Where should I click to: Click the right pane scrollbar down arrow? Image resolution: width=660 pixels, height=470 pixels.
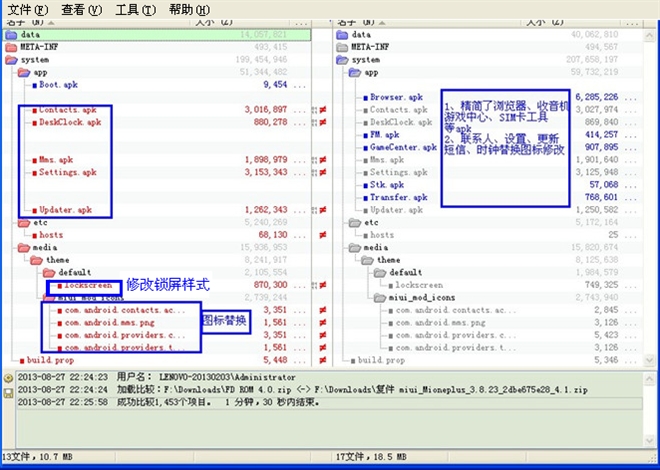point(649,360)
